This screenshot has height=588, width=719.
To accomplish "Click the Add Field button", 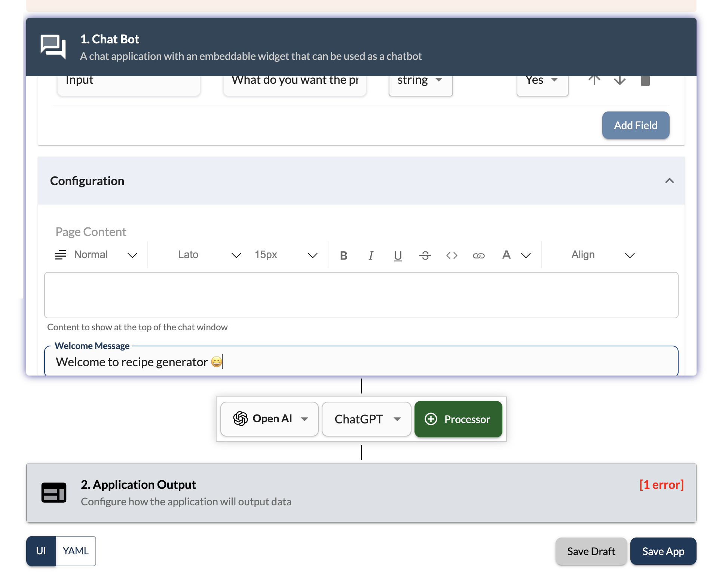I will [636, 125].
